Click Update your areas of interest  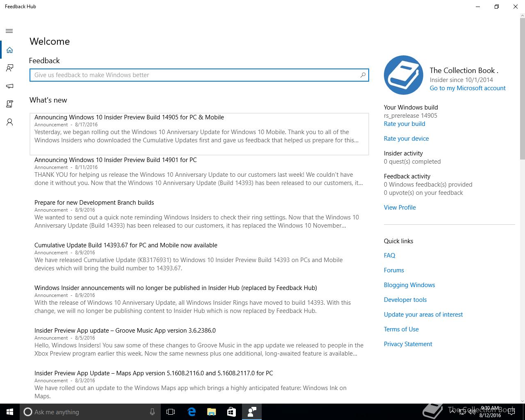[423, 315]
